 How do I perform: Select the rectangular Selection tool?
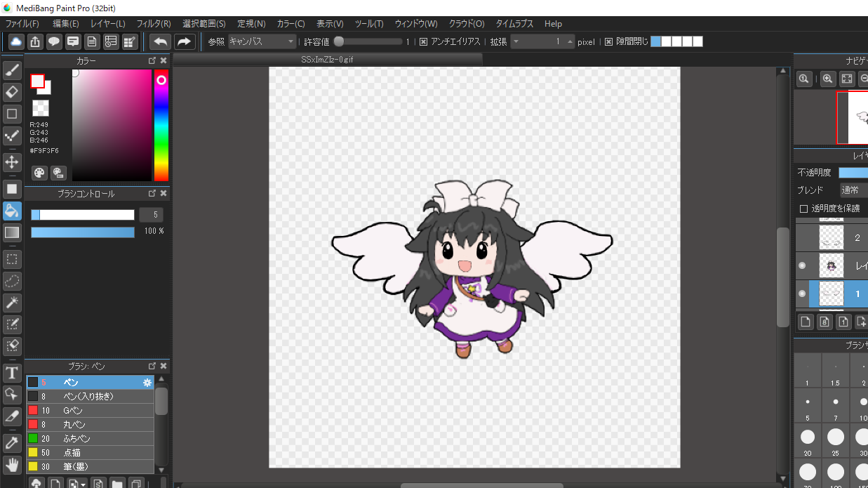(x=12, y=259)
